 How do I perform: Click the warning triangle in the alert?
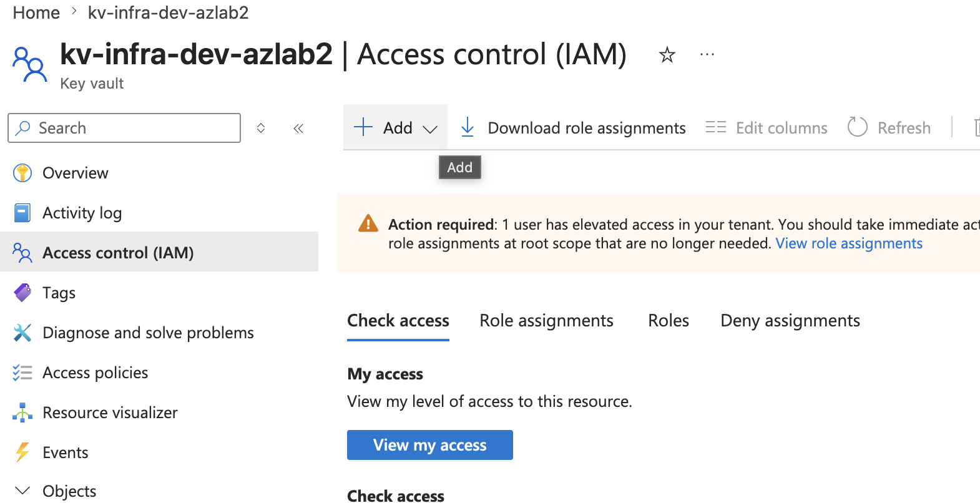click(368, 223)
